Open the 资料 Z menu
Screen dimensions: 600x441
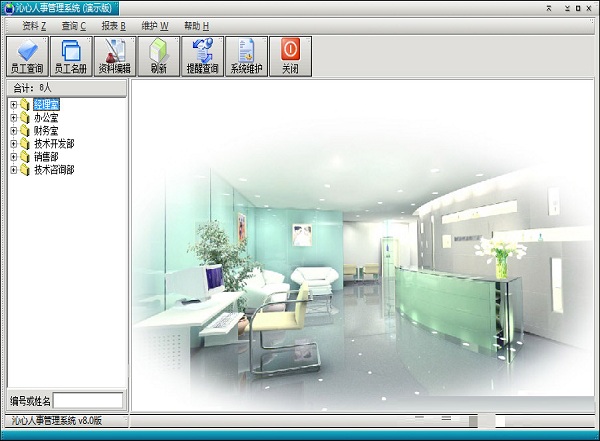34,25
